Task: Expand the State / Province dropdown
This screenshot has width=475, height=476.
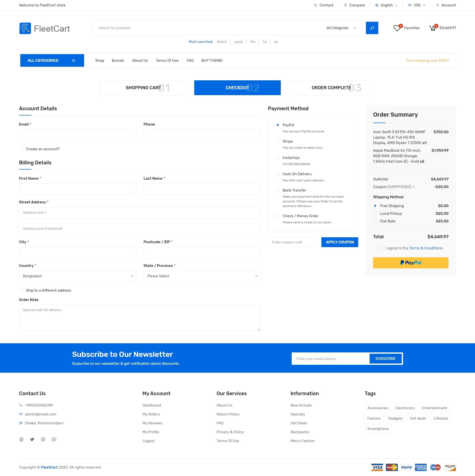Action: point(202,276)
